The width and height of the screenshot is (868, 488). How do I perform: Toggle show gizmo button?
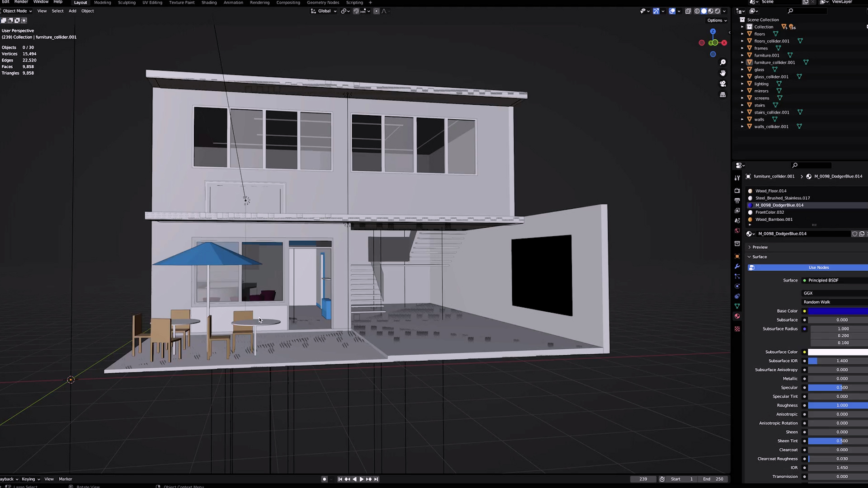[656, 11]
